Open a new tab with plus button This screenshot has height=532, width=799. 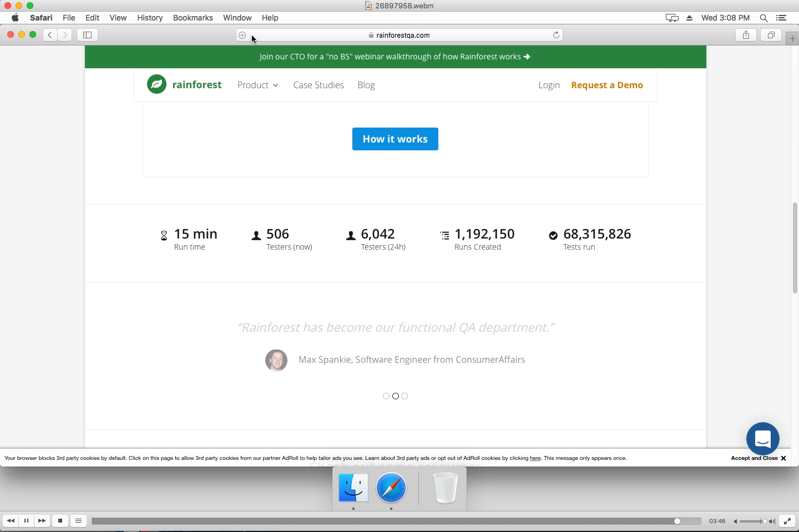(792, 39)
